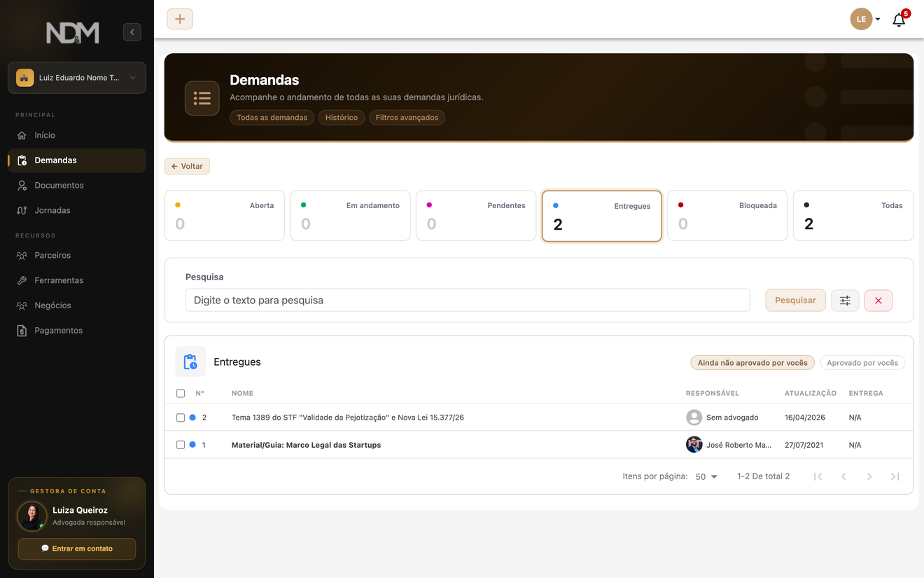Viewport: 924px width, 578px height.
Task: Open demand 'Tema 1389 do STF' name
Action: (348, 418)
